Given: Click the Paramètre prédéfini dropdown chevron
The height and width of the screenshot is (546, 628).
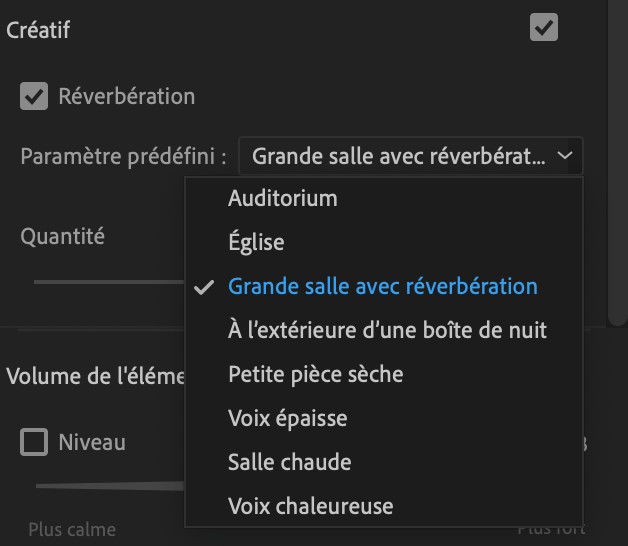Looking at the screenshot, I should tap(565, 155).
